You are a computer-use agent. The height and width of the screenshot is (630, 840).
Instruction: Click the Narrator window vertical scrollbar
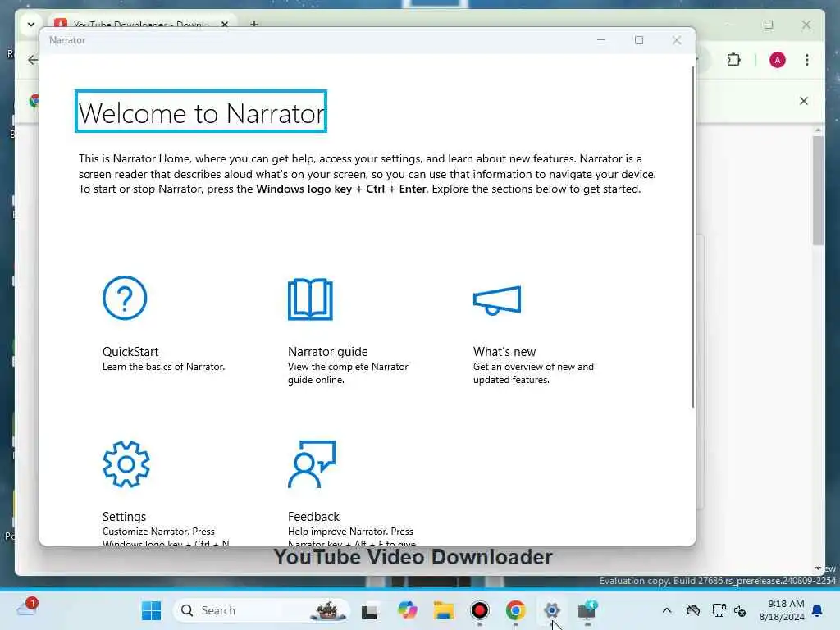(692, 235)
